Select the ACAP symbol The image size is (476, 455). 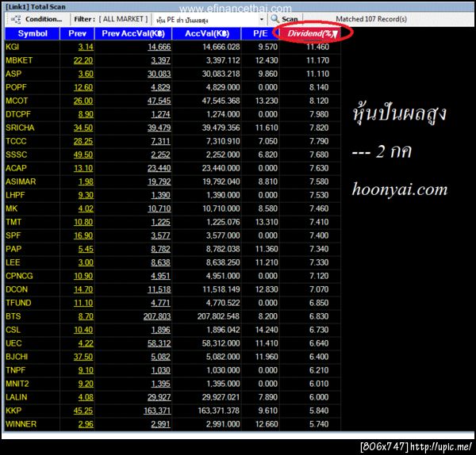pos(16,168)
